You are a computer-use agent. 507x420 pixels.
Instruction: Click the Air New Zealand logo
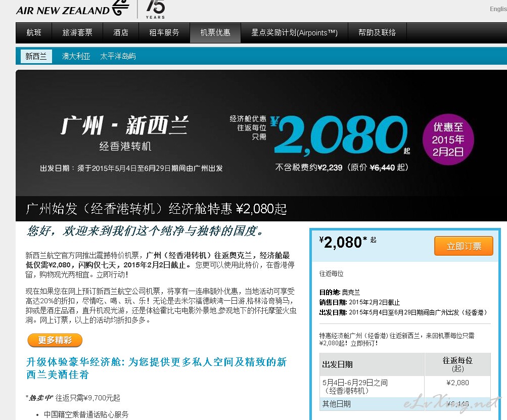(73, 8)
